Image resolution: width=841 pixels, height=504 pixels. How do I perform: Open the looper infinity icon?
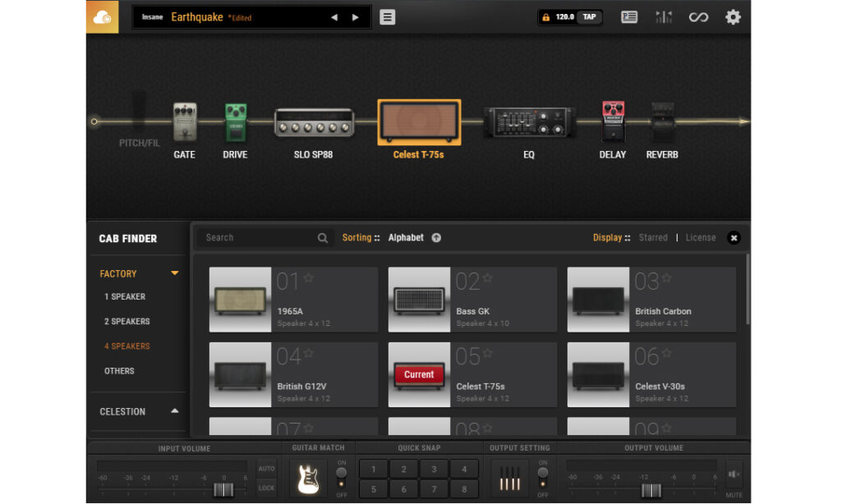[x=698, y=17]
